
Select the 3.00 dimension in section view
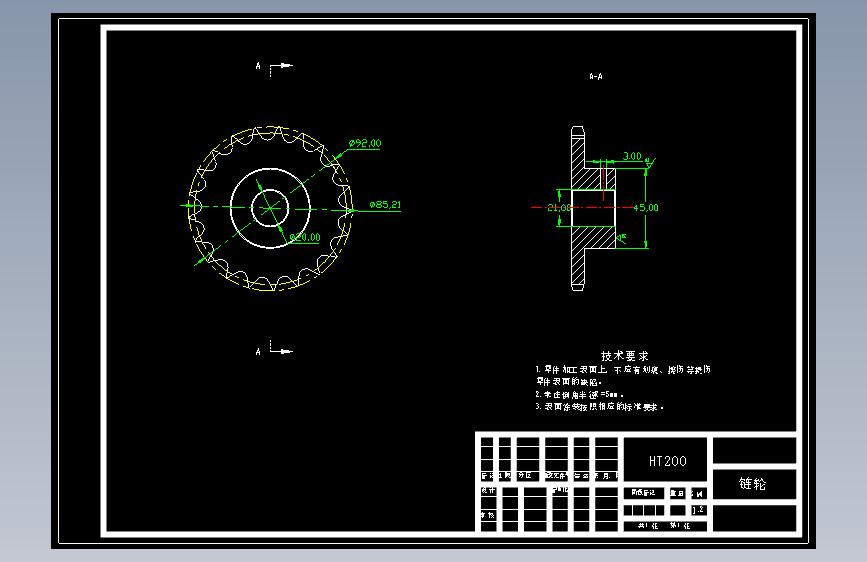pos(632,156)
